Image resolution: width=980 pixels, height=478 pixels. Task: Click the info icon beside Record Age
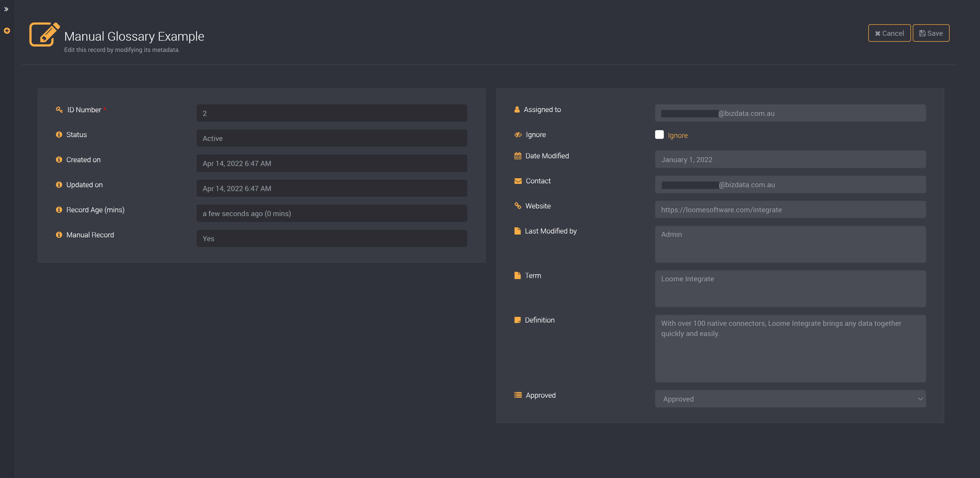(x=59, y=210)
